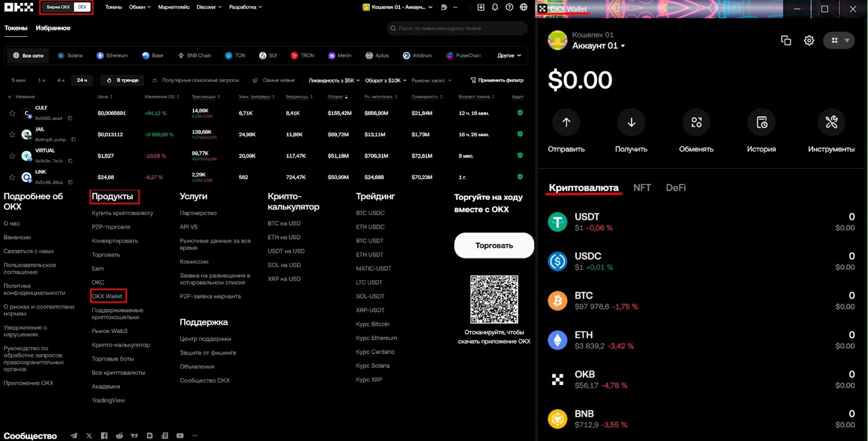
Task: Open the Tools (Инструменты) icon
Action: (x=831, y=122)
